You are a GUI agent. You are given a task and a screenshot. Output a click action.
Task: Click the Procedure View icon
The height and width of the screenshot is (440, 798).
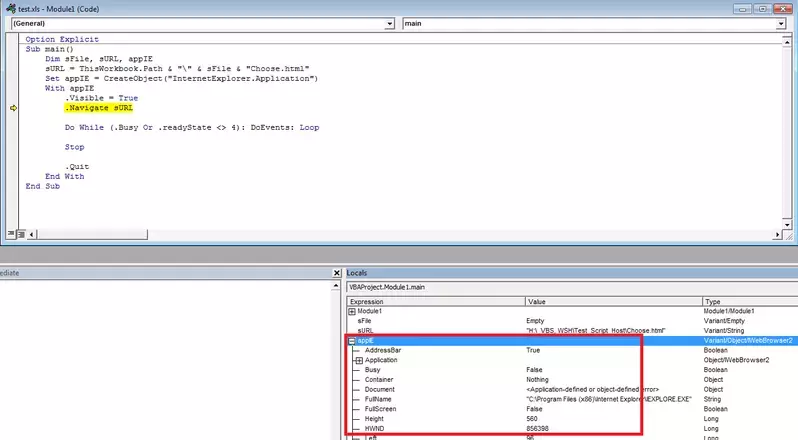[11, 234]
